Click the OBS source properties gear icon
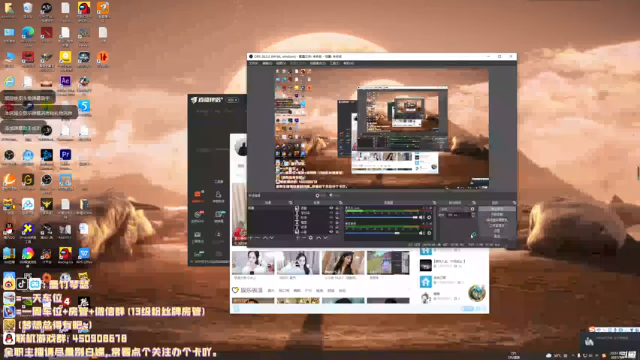The width and height of the screenshot is (640, 360). click(311, 238)
